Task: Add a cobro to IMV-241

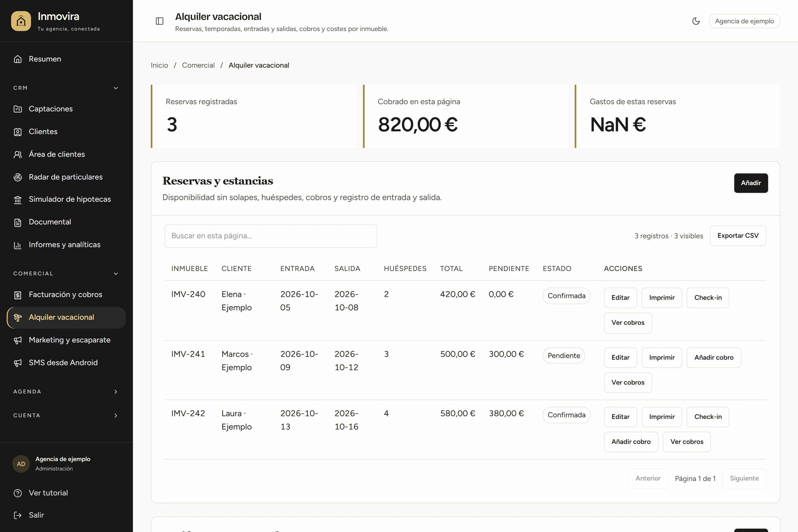Action: click(x=714, y=357)
